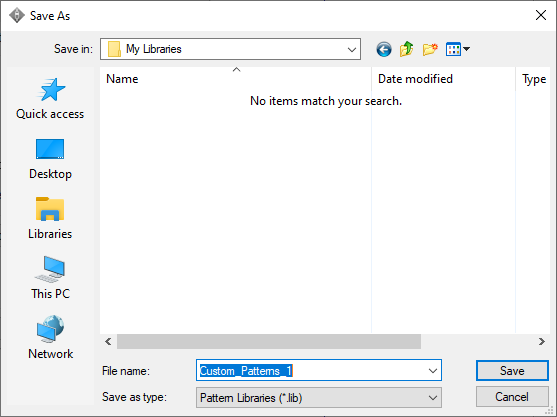The image size is (557, 417).
Task: Open Quick access location
Action: tap(50, 99)
